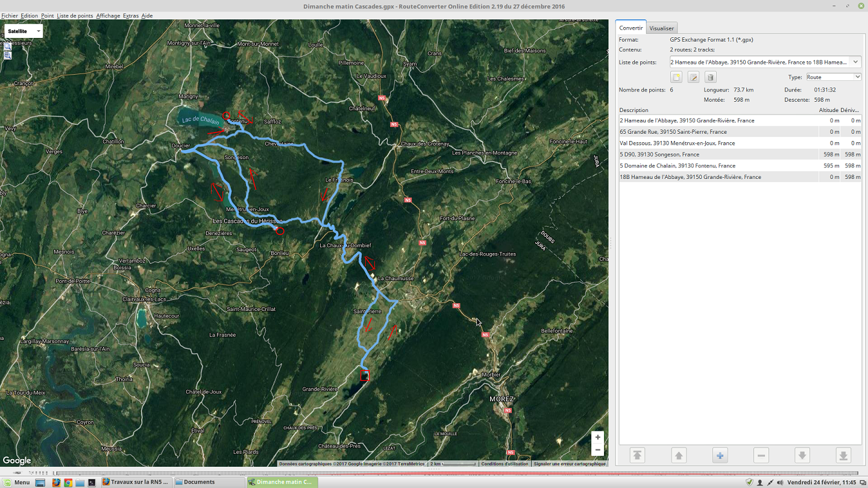Image resolution: width=868 pixels, height=488 pixels.
Task: Click the Linux Mint Menu button
Action: coord(16,483)
